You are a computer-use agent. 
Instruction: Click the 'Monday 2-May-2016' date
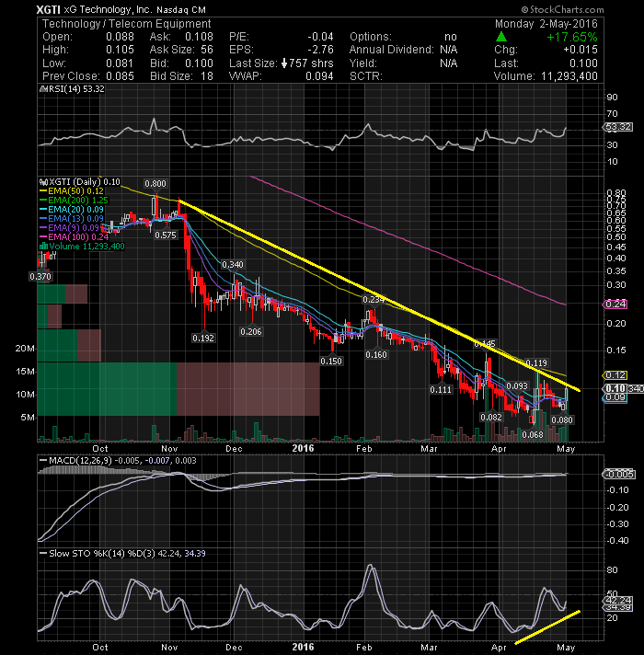546,24
